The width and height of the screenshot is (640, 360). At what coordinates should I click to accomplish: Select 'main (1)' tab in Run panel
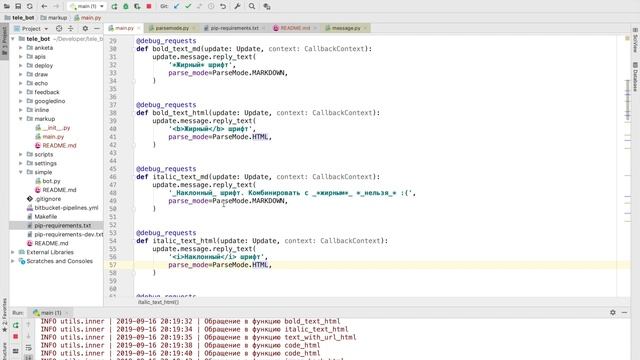pyautogui.click(x=51, y=313)
